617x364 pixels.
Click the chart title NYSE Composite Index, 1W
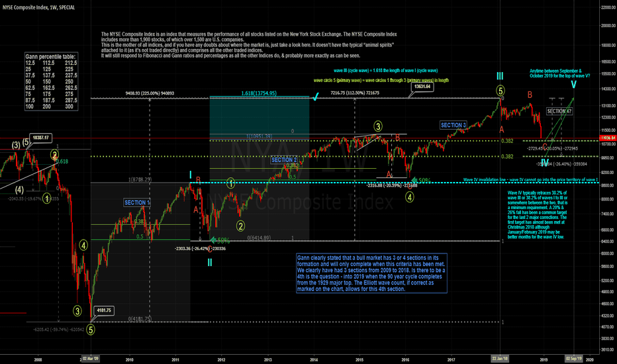pos(38,7)
